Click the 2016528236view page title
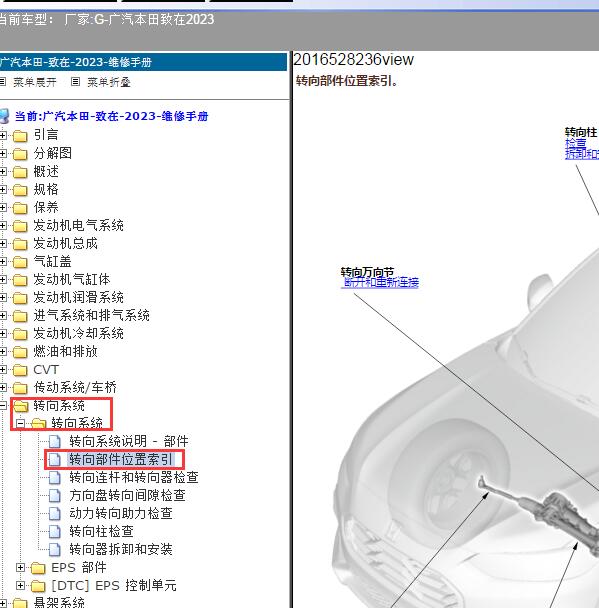The image size is (599, 608). 354,59
